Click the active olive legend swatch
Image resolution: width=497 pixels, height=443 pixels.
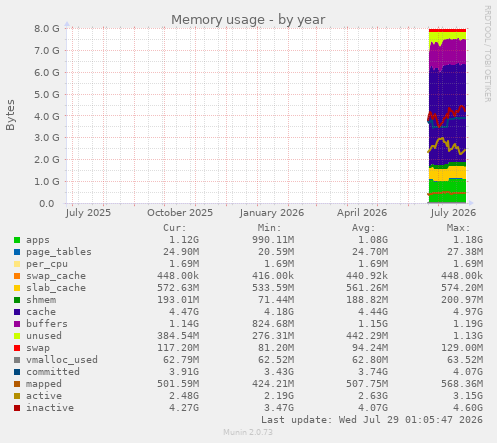tap(17, 396)
